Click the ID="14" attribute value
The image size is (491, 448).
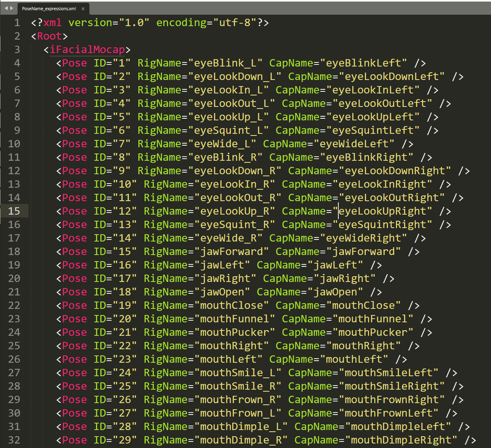[125, 238]
